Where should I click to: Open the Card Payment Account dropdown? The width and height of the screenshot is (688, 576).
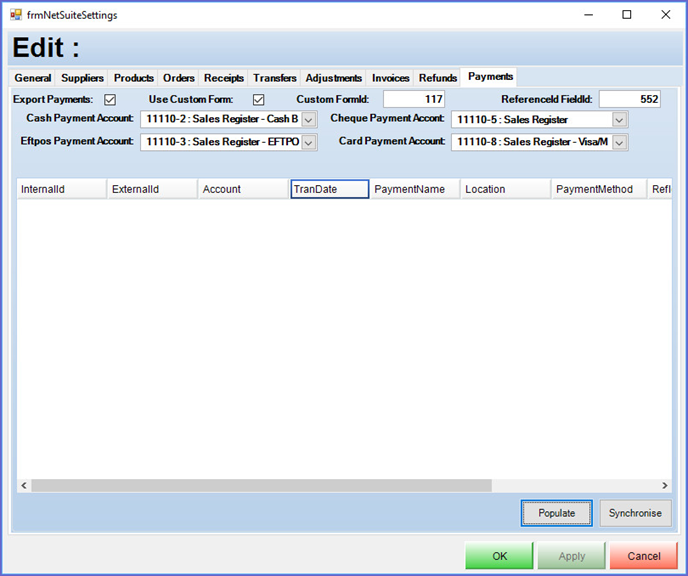pos(619,142)
